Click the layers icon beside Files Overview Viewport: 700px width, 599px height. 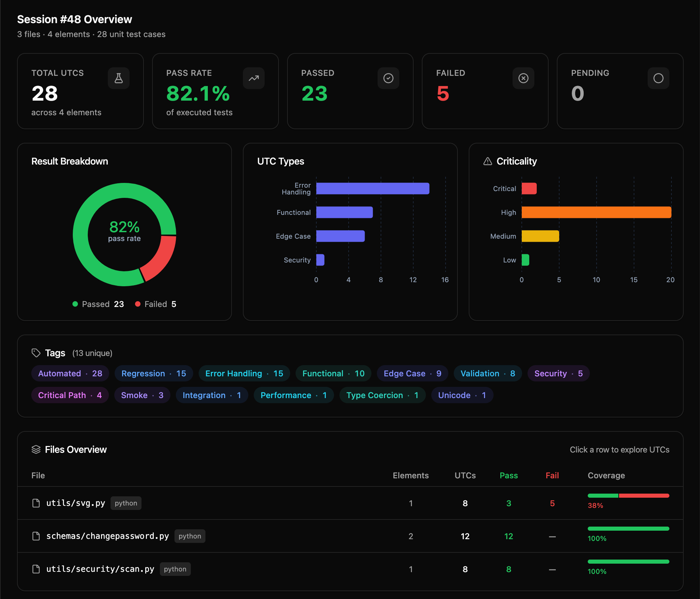(36, 449)
